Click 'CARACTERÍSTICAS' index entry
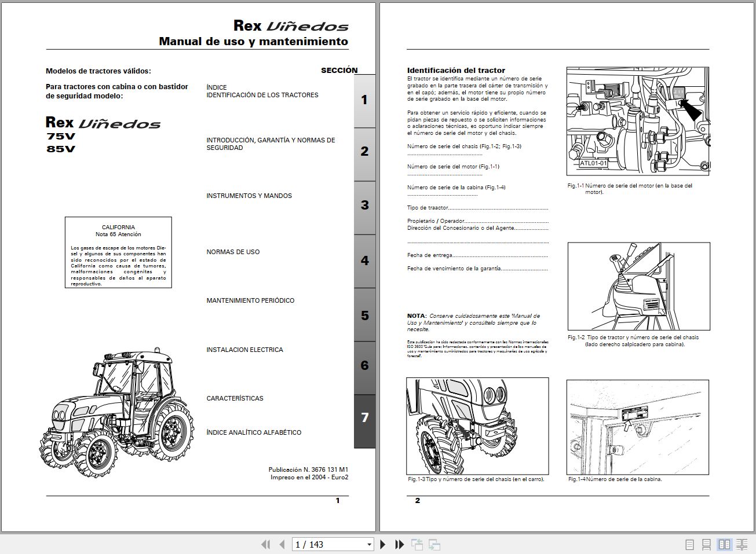The width and height of the screenshot is (756, 554). 235,398
